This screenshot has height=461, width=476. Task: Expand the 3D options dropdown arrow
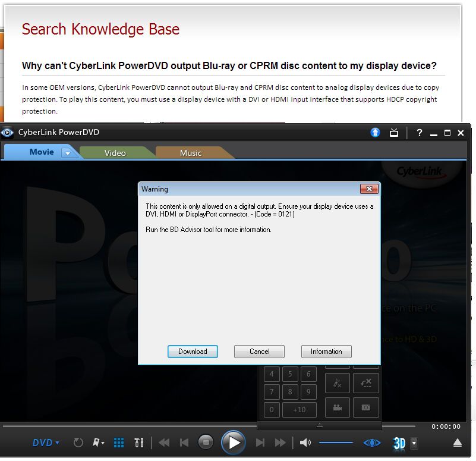click(x=414, y=443)
